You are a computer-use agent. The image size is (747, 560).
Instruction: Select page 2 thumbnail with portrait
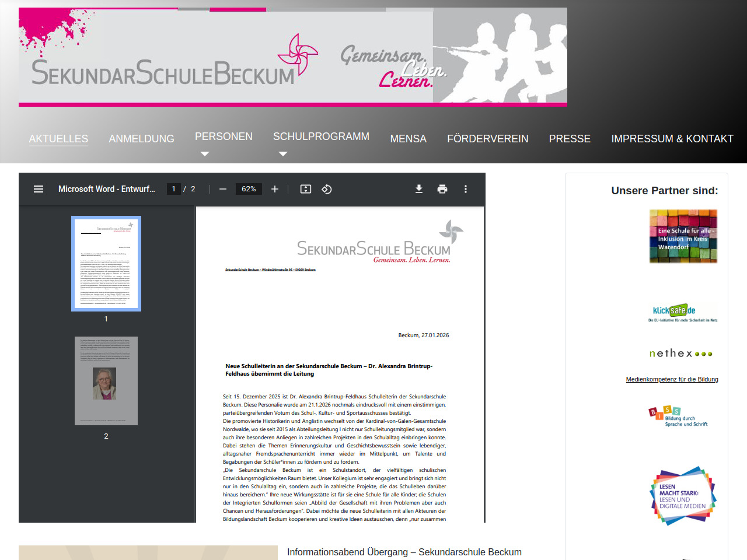pos(106,381)
